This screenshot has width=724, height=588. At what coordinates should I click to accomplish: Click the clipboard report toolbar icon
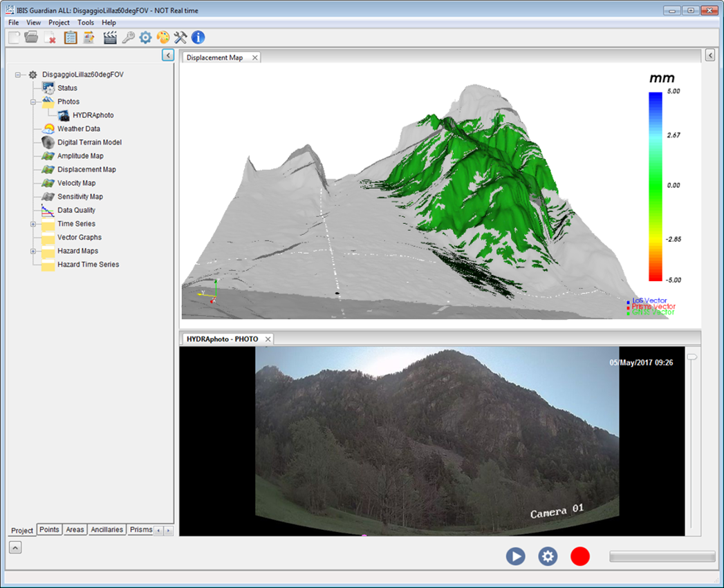click(70, 37)
